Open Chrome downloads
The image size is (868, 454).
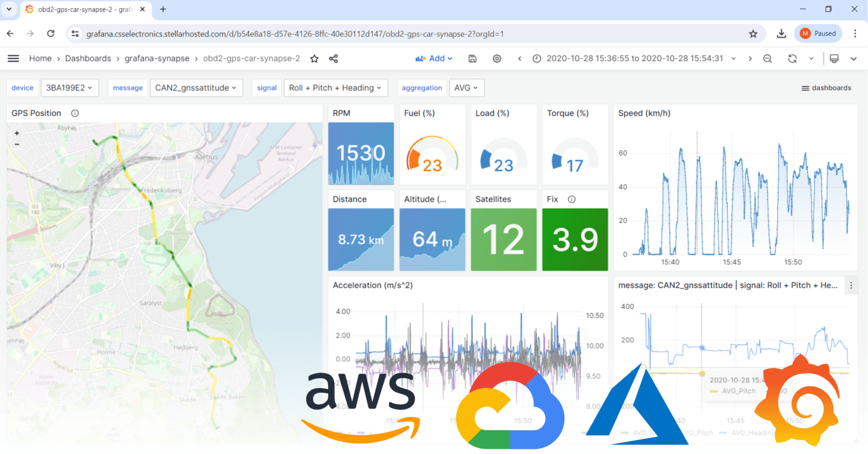[x=781, y=34]
